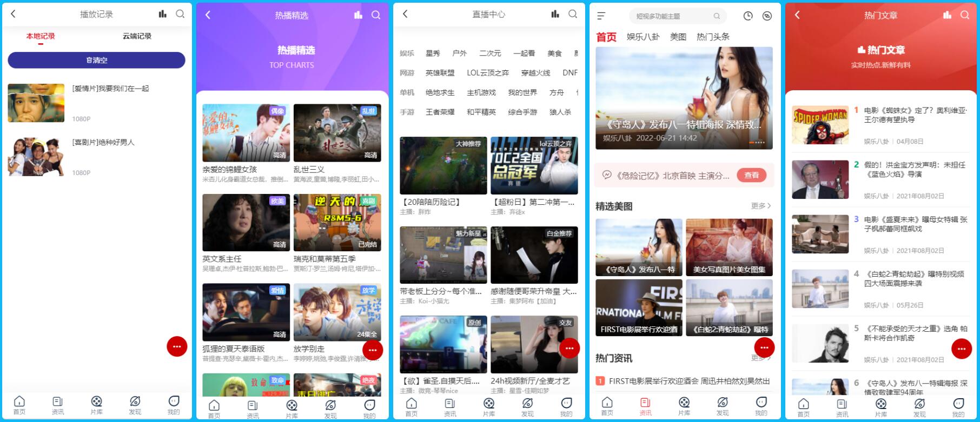
Task: Tap 发现 icon in 直播中心 bottom bar
Action: pos(527,406)
